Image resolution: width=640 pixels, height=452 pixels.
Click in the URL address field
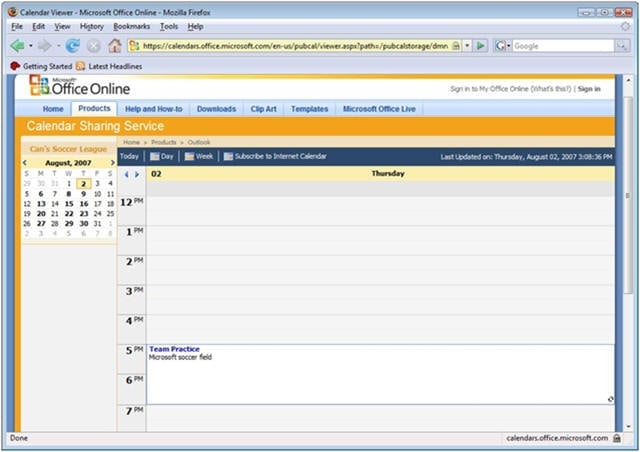tap(295, 46)
